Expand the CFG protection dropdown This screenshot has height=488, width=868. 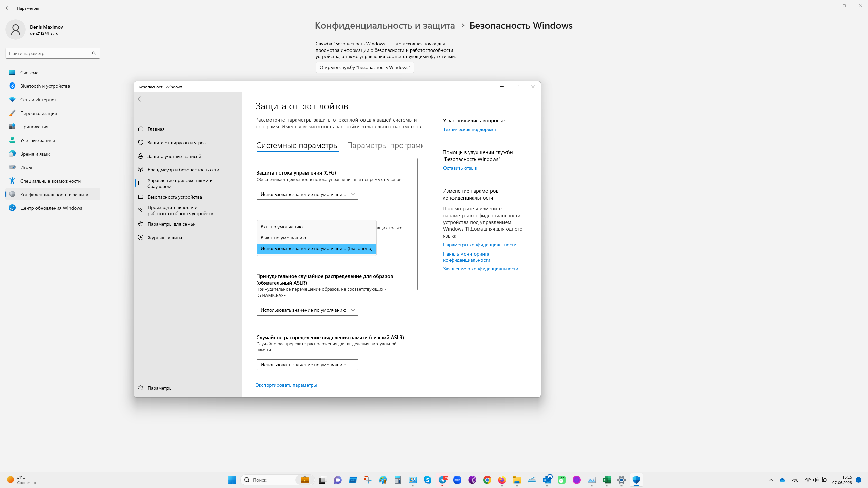point(307,194)
